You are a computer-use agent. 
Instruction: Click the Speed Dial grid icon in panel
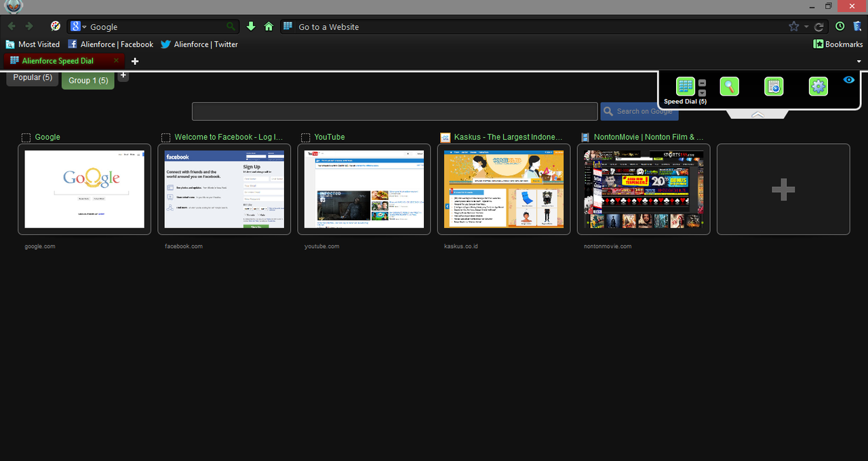point(686,86)
